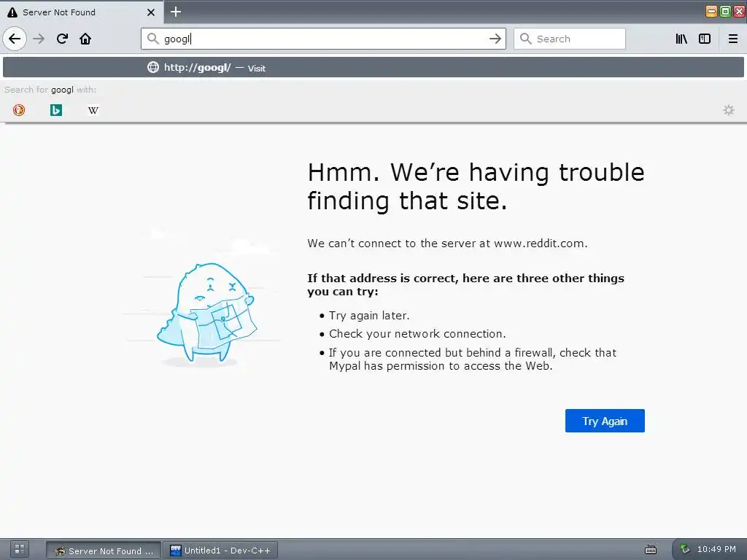
Task: Click the forward navigation arrow
Action: (39, 39)
